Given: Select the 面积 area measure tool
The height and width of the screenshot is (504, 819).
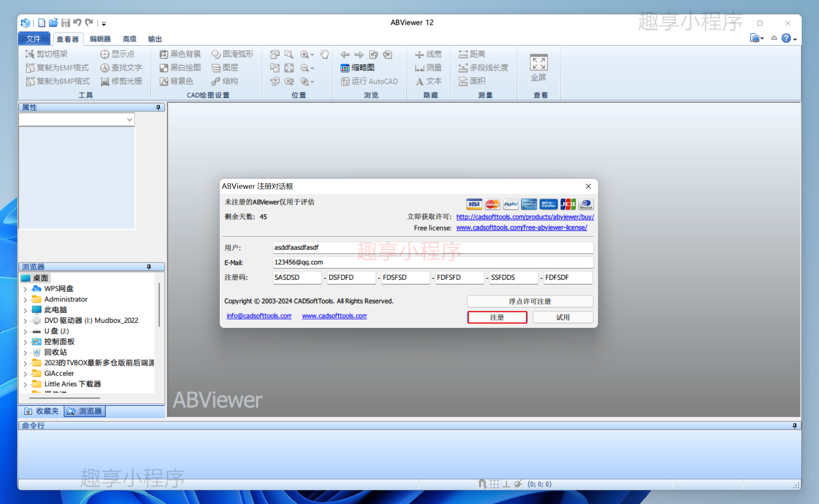Looking at the screenshot, I should pyautogui.click(x=472, y=81).
